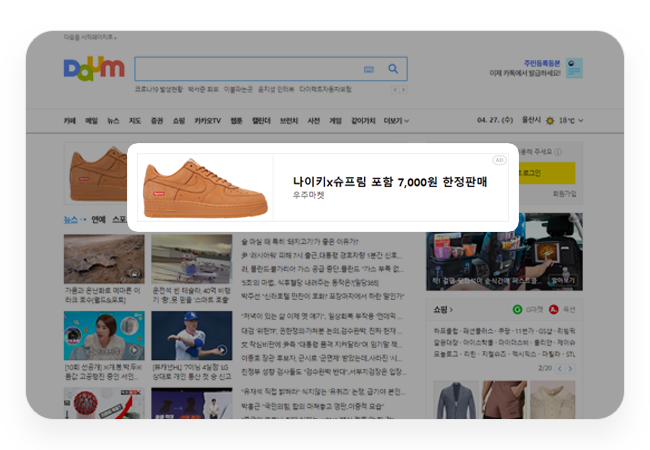650x450 pixels.
Task: Open the 웹툰 menu item
Action: click(x=236, y=121)
